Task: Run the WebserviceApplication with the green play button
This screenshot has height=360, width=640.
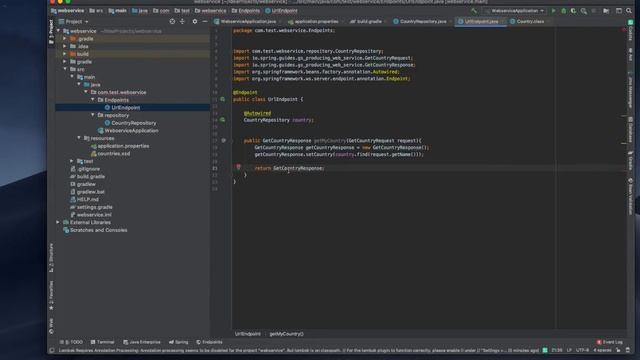Action: pos(553,11)
